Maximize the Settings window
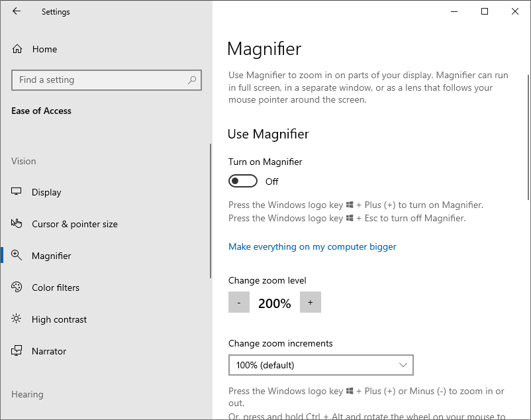Viewport: 531px width, 420px height. (x=485, y=11)
